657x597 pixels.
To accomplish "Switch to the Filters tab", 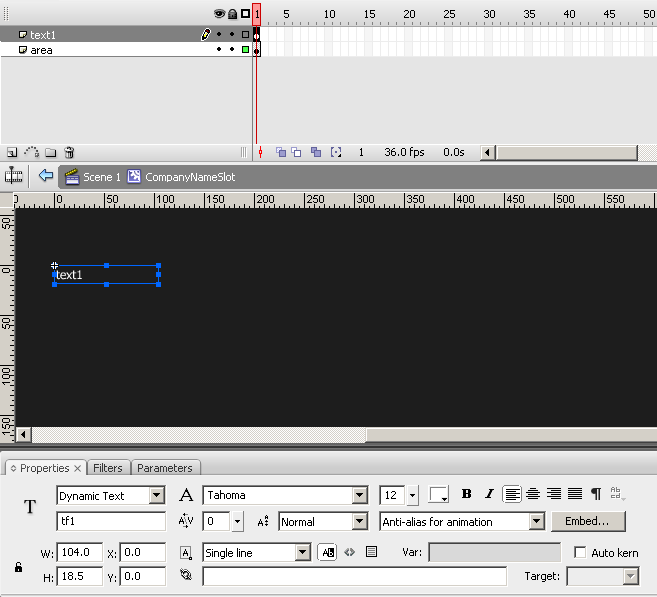I will tap(108, 468).
